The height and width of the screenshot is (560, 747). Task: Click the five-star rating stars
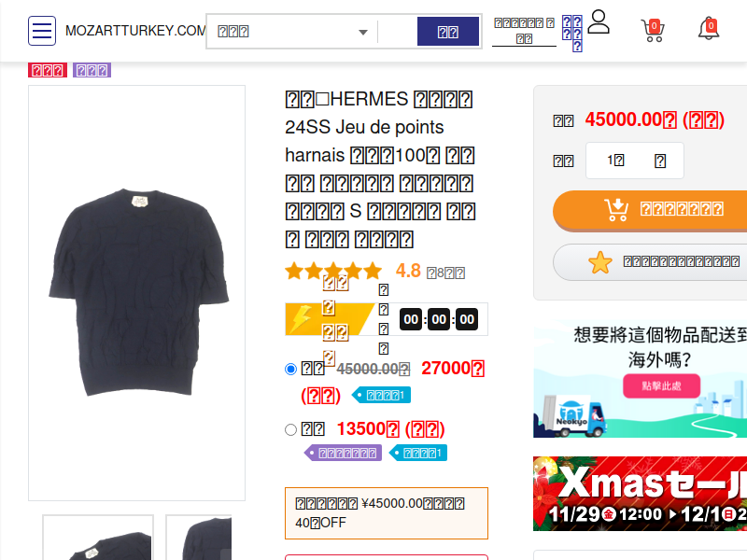pyautogui.click(x=333, y=271)
